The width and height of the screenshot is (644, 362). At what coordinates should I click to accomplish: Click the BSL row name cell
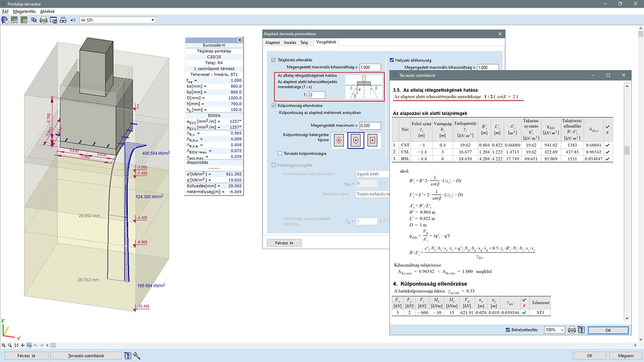405,159
